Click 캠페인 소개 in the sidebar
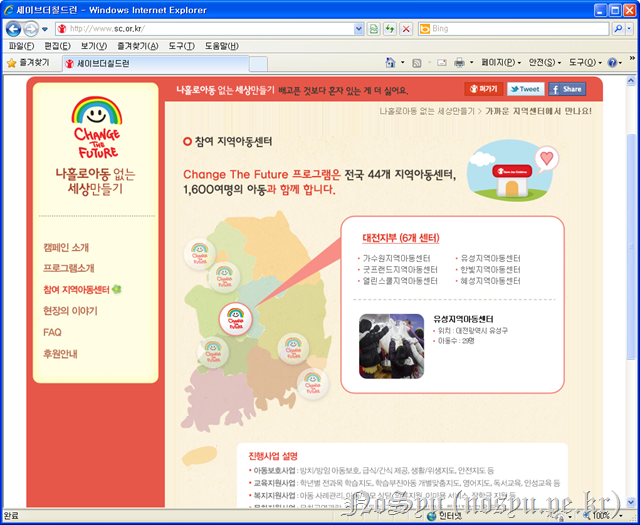 point(66,247)
